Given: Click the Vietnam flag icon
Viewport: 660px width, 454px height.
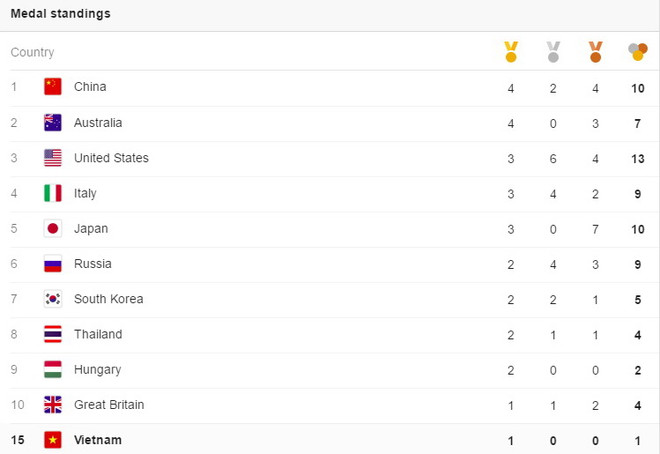Looking at the screenshot, I should [x=53, y=440].
